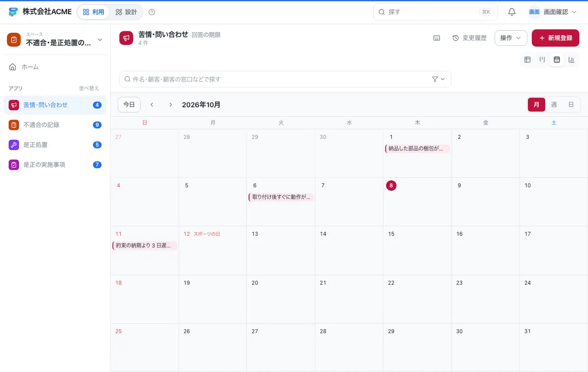This screenshot has width=588, height=372.
Task: Open the help question mark icon
Action: pos(152,12)
